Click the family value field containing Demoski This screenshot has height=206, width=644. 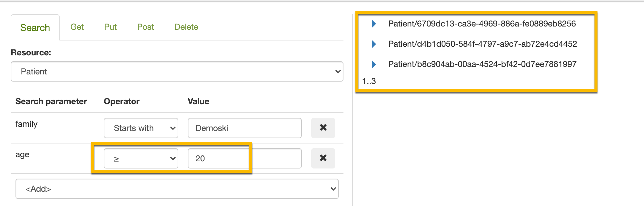[x=245, y=128]
